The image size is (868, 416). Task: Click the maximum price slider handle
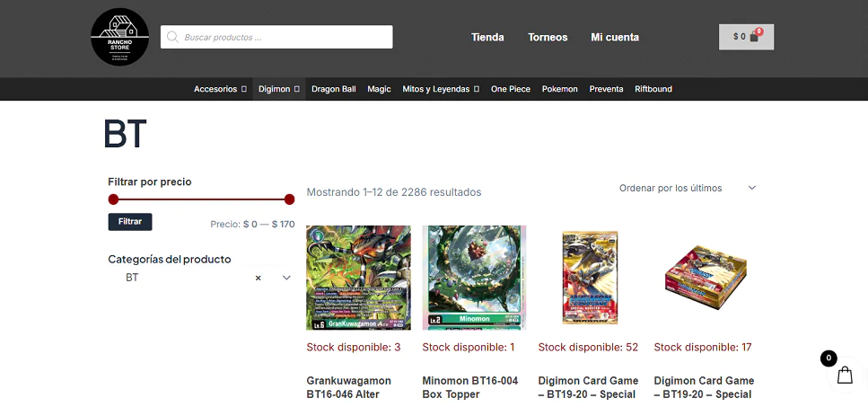289,199
